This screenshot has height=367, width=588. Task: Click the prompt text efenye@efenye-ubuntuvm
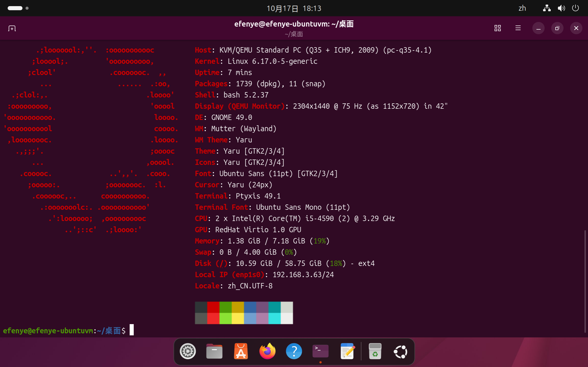click(x=48, y=331)
